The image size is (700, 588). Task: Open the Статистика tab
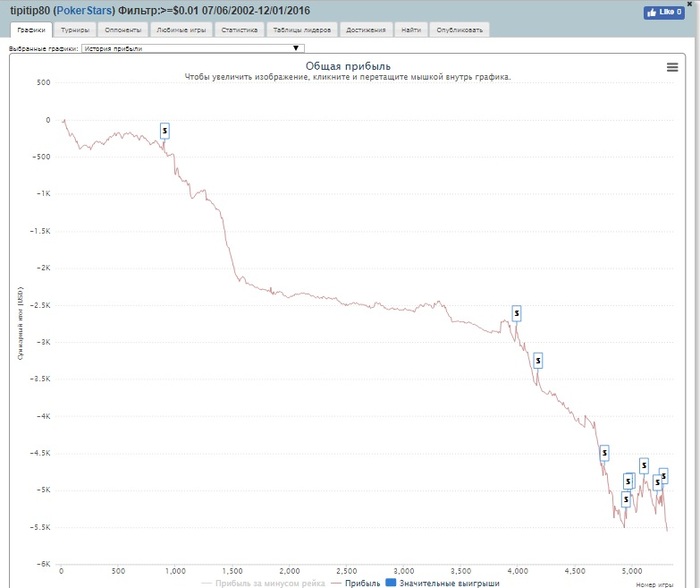[x=239, y=30]
